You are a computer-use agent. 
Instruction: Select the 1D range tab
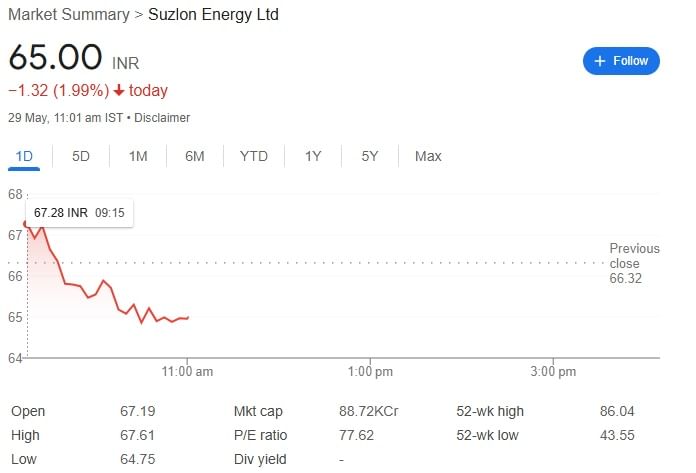pos(24,156)
